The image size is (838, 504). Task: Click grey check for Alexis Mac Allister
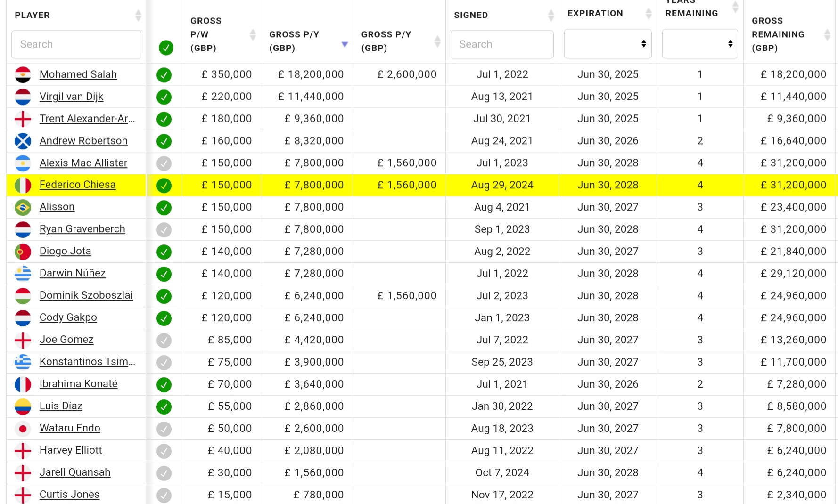click(x=164, y=163)
